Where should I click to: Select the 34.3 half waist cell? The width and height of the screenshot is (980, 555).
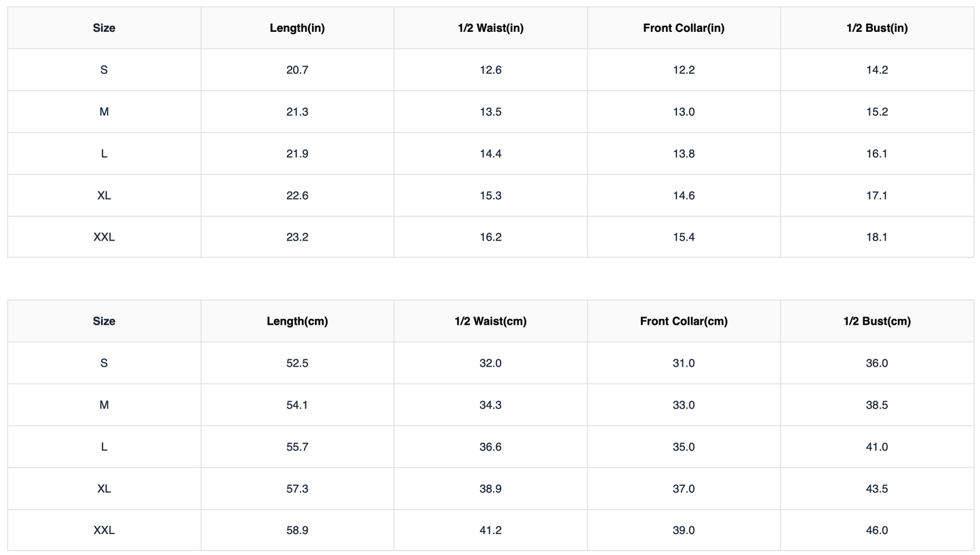[490, 405]
